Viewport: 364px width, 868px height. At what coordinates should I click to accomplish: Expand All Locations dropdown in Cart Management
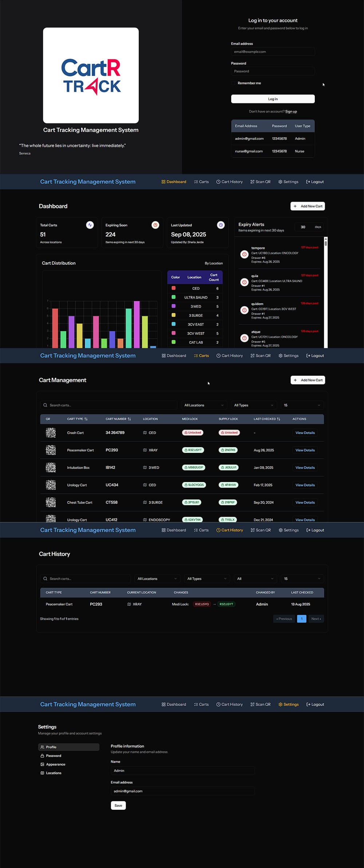(203, 405)
